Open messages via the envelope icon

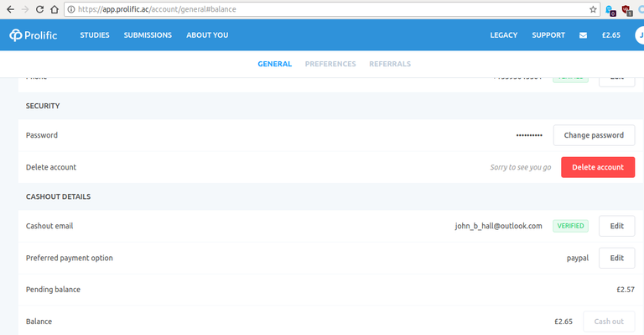point(583,35)
